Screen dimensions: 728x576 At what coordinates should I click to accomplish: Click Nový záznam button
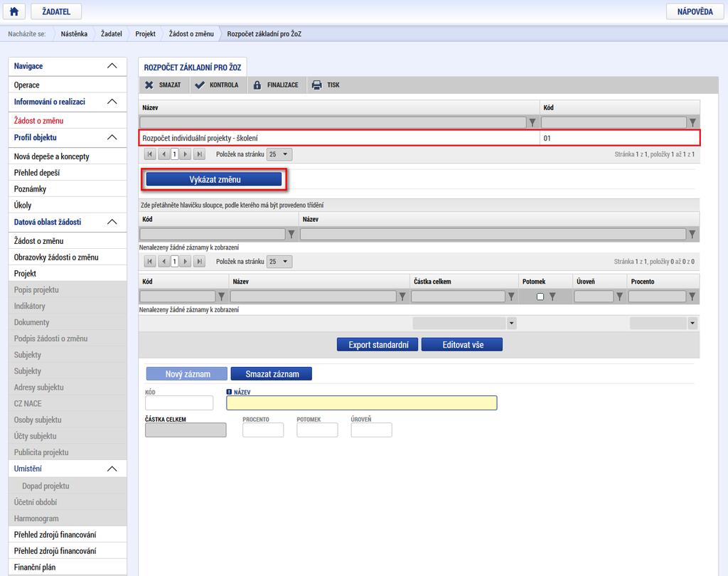click(187, 374)
